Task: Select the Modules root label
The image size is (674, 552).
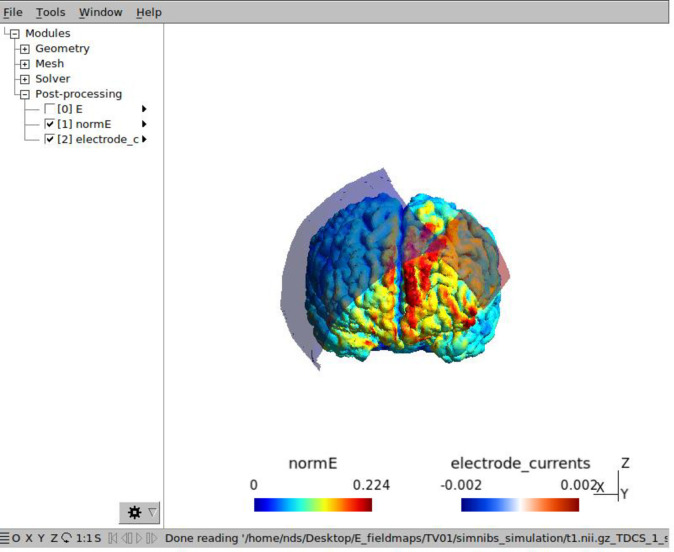Action: pyautogui.click(x=48, y=33)
